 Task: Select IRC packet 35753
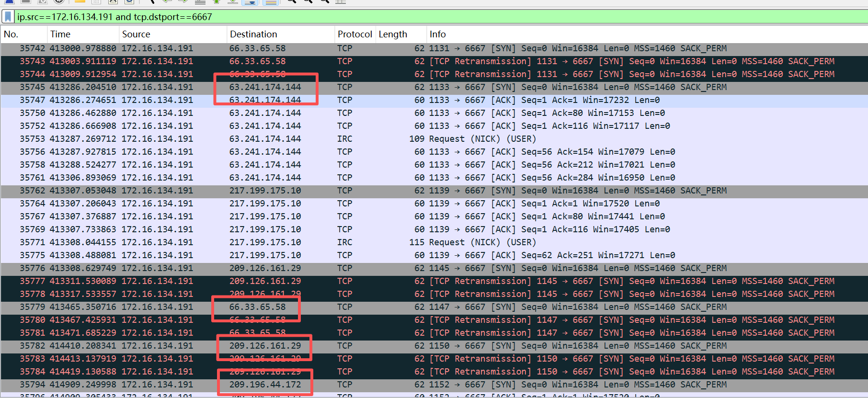[434, 139]
